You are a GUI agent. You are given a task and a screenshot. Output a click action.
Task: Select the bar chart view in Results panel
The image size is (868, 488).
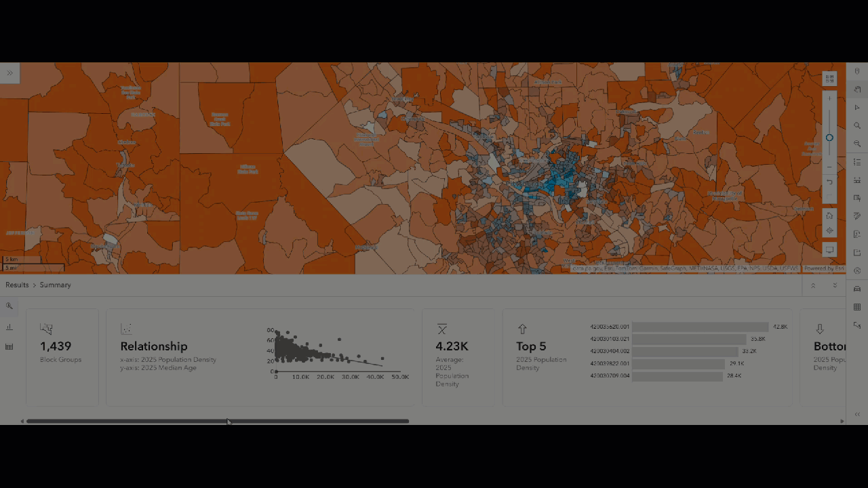(x=9, y=327)
